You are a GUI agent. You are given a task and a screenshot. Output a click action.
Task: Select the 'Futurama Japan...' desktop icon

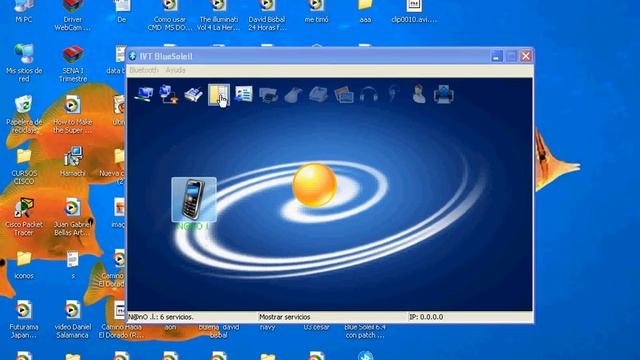24,320
